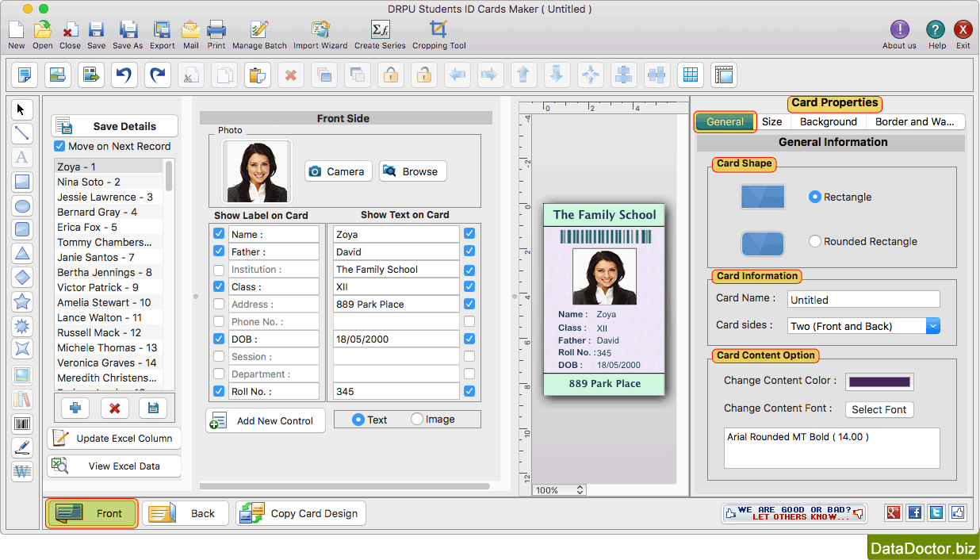The width and height of the screenshot is (980, 560).
Task: Switch to the Background tab
Action: (829, 121)
